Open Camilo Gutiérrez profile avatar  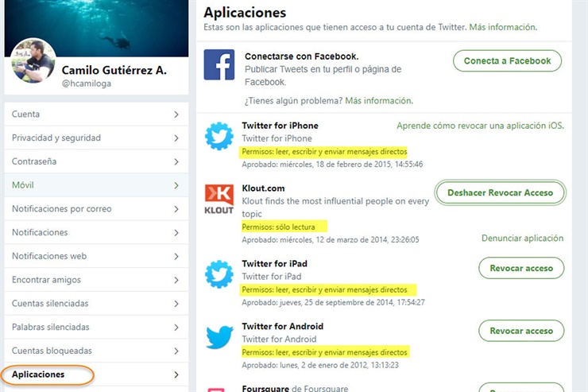tap(33, 60)
